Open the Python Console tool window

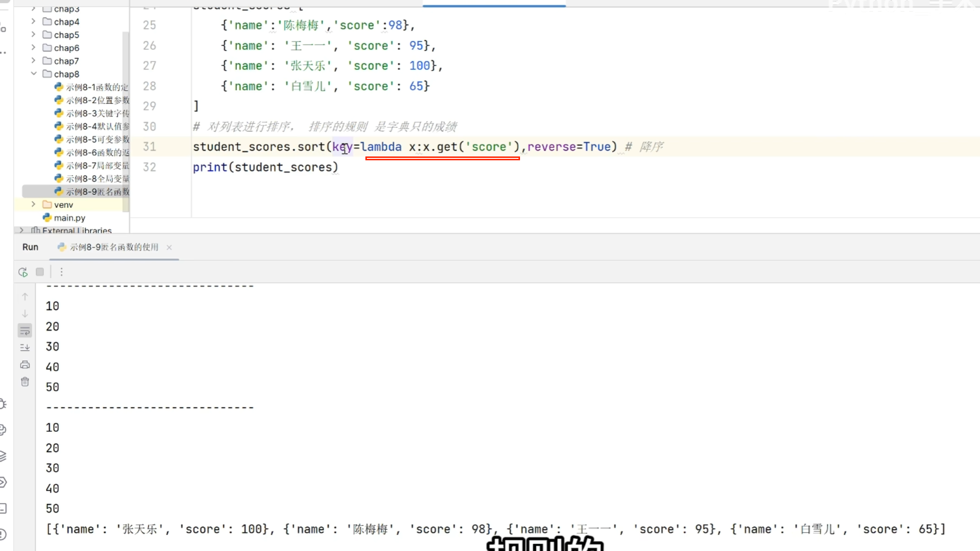(3, 430)
